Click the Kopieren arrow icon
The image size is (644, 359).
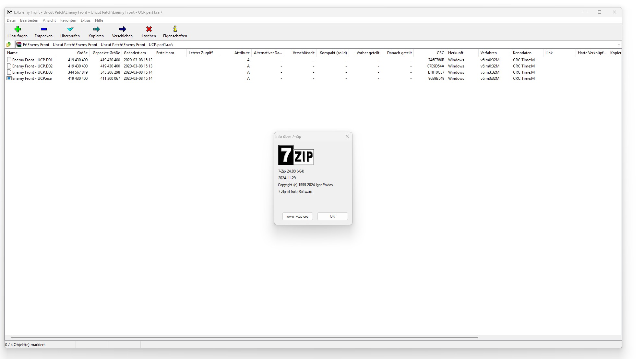coord(96,29)
